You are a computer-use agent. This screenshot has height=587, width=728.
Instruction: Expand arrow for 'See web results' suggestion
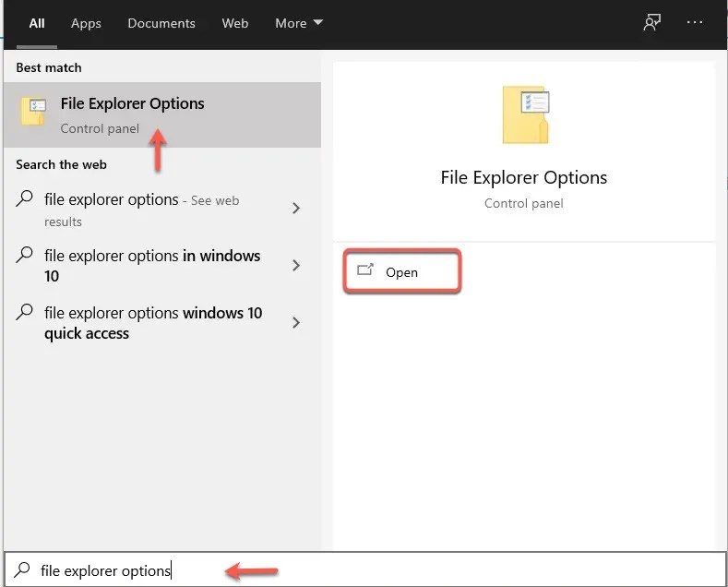click(x=296, y=208)
